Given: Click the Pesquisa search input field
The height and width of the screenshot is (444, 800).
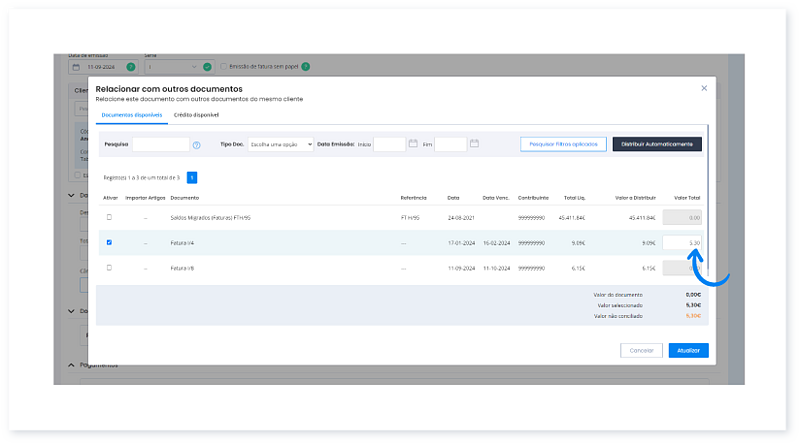Looking at the screenshot, I should pyautogui.click(x=160, y=145).
